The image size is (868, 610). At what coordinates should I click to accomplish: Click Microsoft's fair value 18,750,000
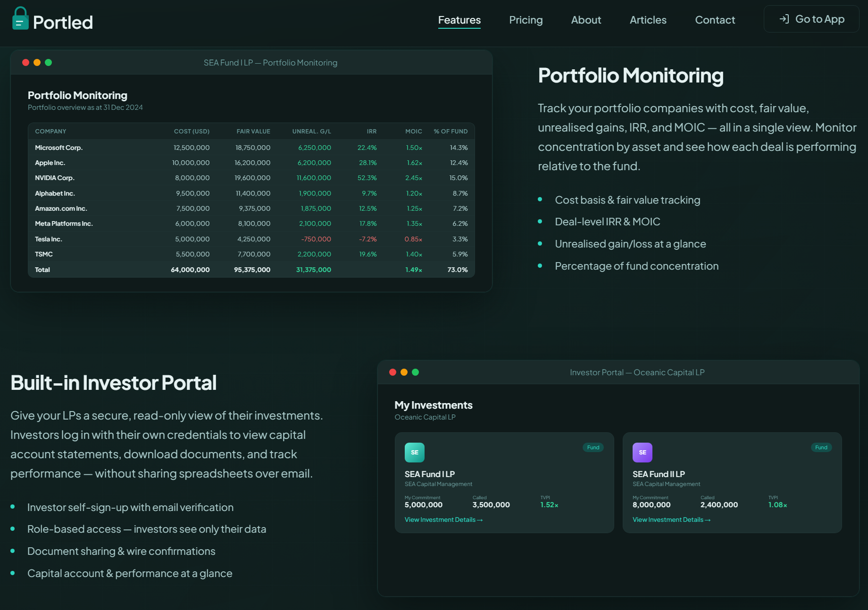pyautogui.click(x=253, y=148)
